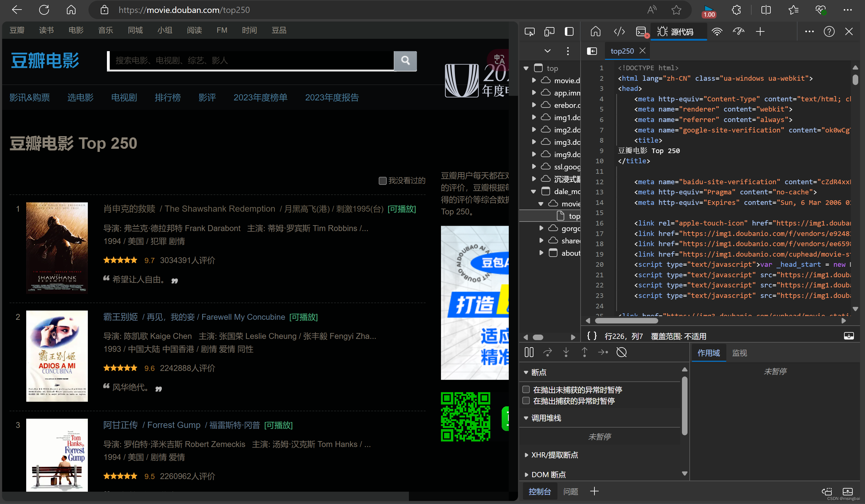This screenshot has width=865, height=504.
Task: Check the 我没看过的 checkbox
Action: (x=382, y=181)
